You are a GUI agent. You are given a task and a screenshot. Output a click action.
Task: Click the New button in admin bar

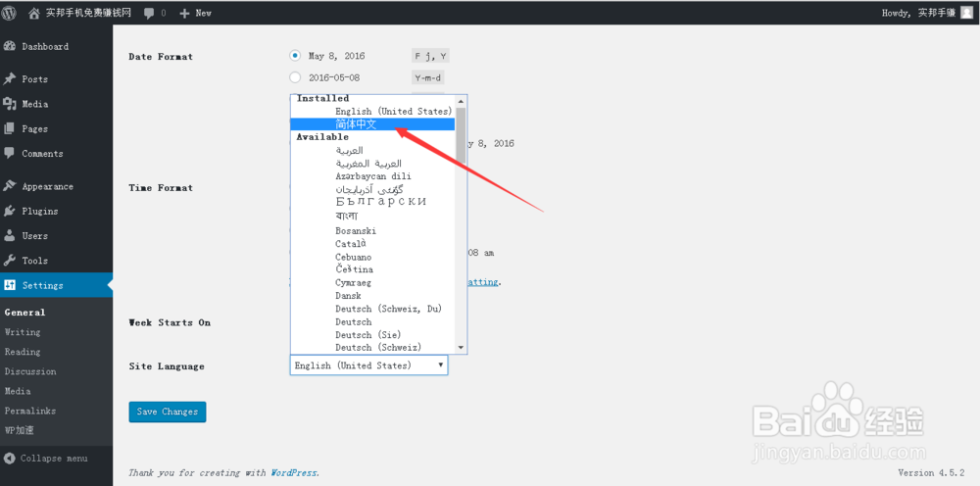point(196,13)
